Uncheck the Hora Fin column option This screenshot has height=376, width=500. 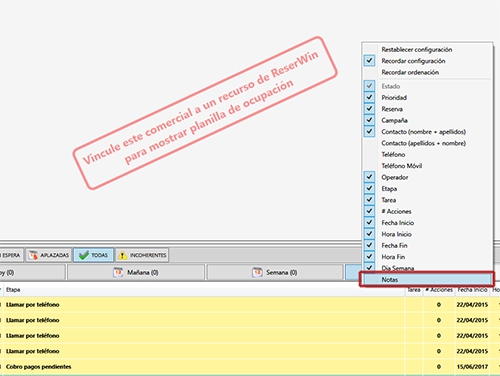pyautogui.click(x=369, y=257)
